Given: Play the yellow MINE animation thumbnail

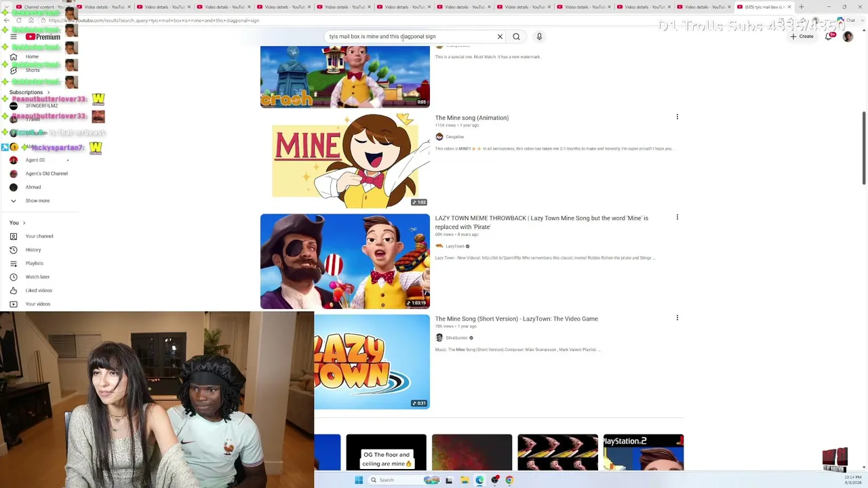Looking at the screenshot, I should (x=345, y=161).
